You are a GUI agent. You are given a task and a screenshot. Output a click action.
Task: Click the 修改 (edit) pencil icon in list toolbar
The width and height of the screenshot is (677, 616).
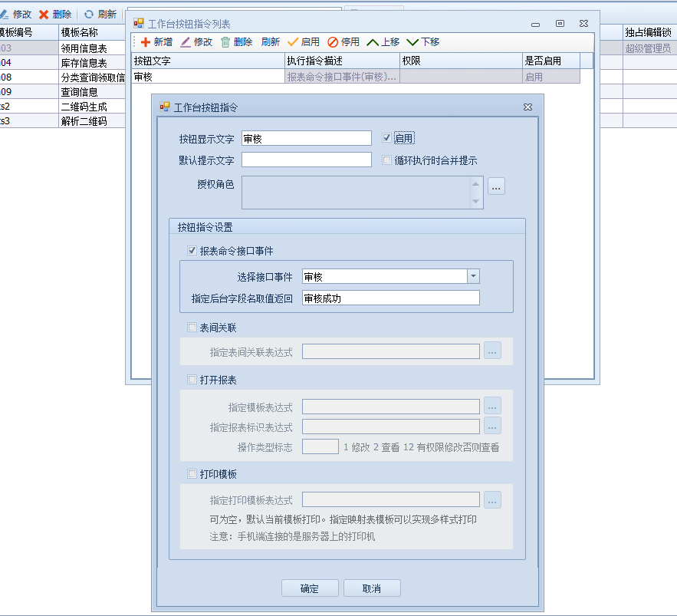[x=186, y=42]
